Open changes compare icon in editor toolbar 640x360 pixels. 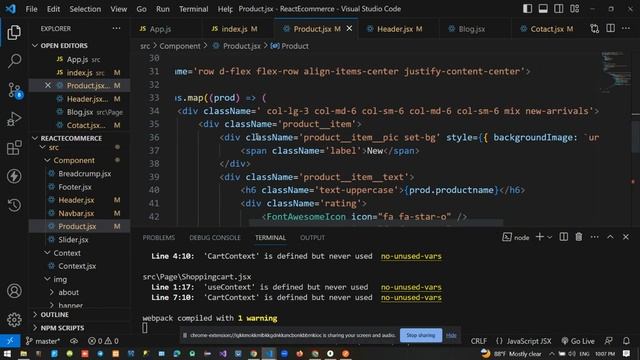[x=594, y=29]
